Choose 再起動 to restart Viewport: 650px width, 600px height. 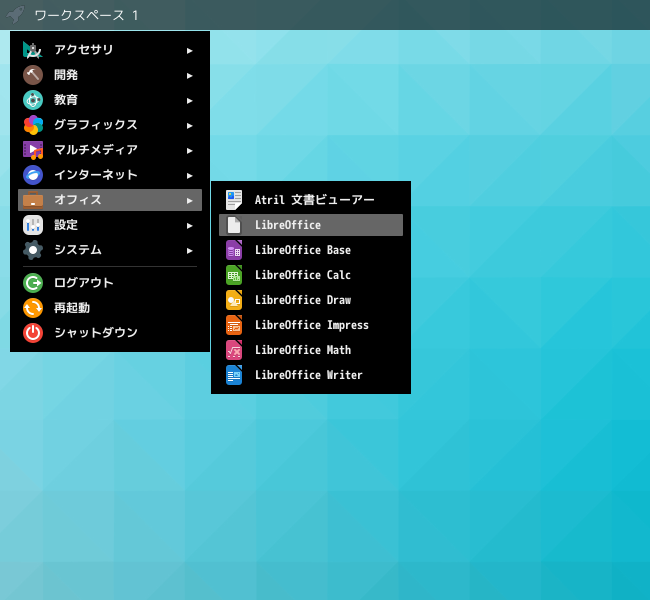(110, 308)
